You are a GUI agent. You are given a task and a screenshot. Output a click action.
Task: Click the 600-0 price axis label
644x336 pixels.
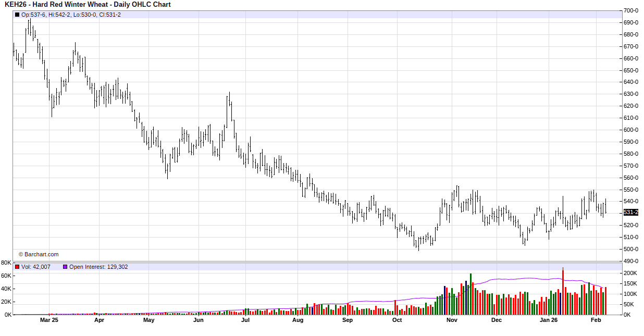[x=631, y=130]
